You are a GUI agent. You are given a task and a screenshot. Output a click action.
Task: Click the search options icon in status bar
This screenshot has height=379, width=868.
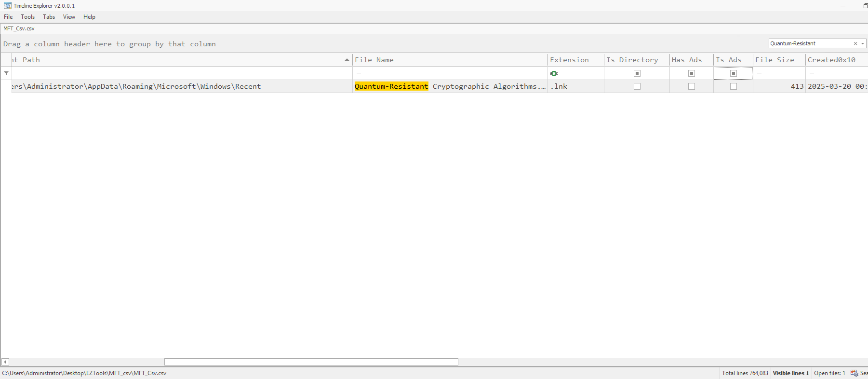[854, 373]
